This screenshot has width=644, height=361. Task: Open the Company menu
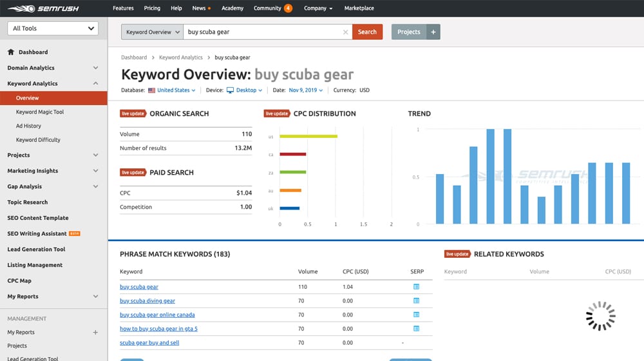pos(318,8)
